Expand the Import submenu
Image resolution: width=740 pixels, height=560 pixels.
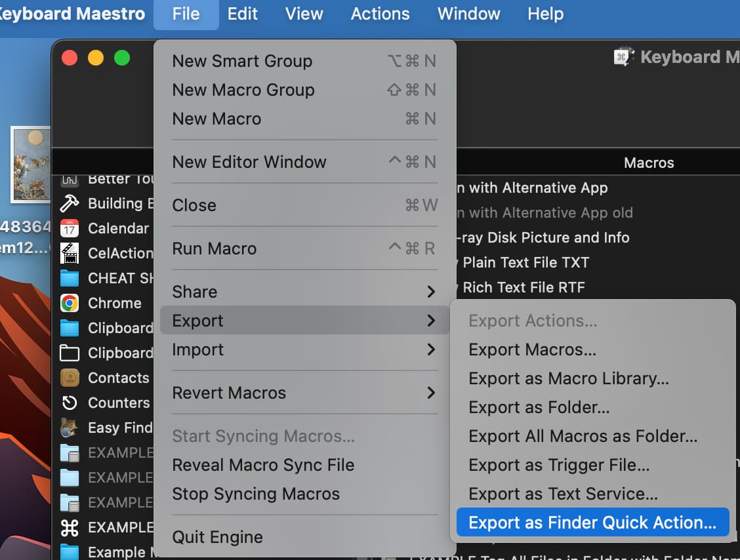[x=304, y=350]
